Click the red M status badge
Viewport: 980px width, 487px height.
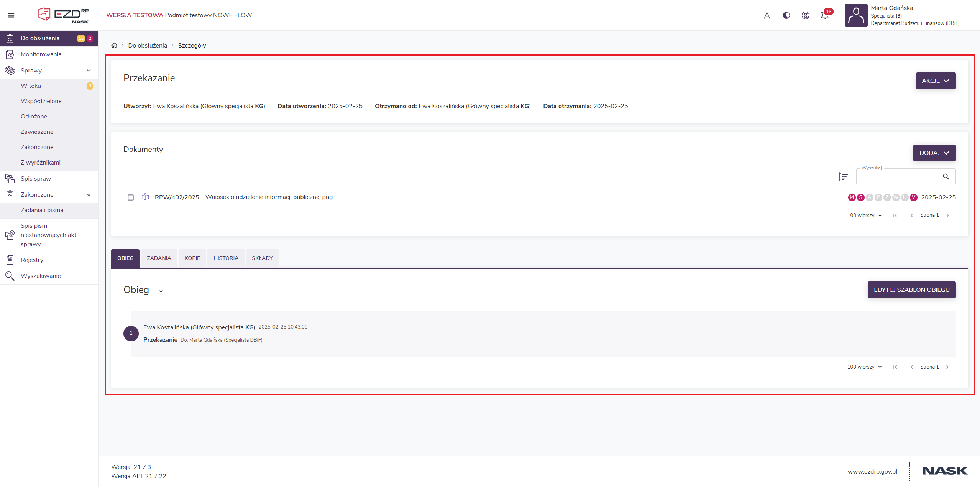click(x=852, y=197)
